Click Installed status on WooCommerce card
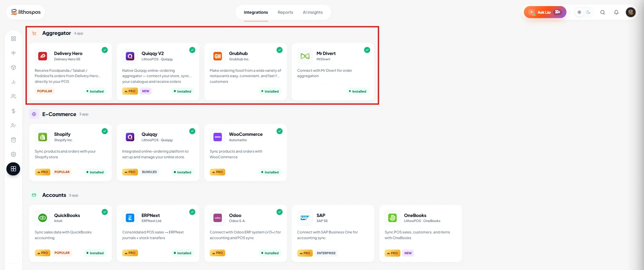 point(270,172)
